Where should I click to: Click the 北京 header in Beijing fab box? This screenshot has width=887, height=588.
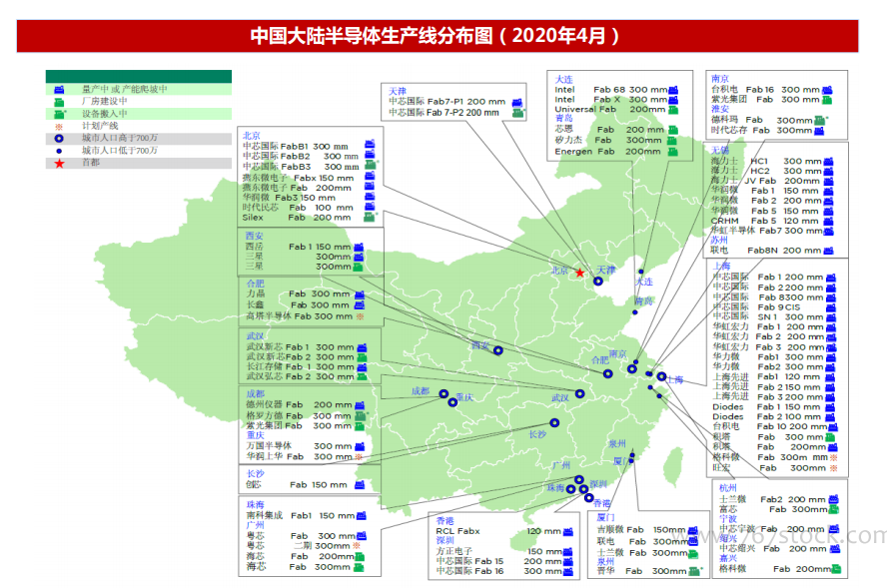pyautogui.click(x=252, y=136)
